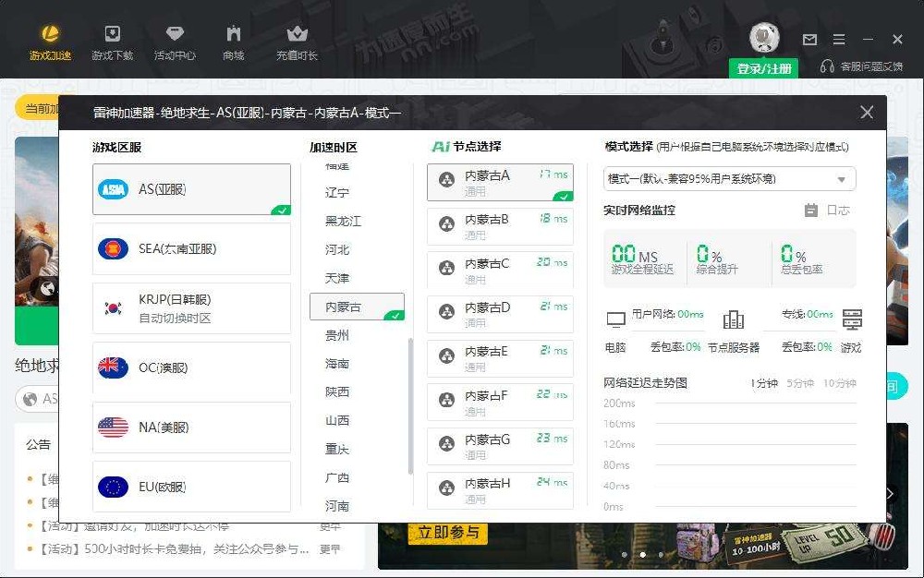Open the 充值时长 recharge tab
This screenshot has width=924, height=578.
pos(297,42)
